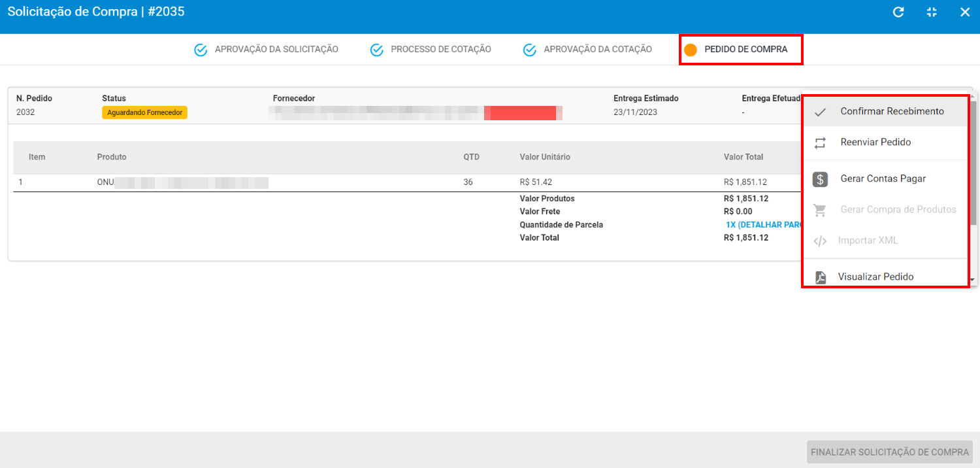
Task: Click the unit price R$ 51.42
Action: pyautogui.click(x=536, y=182)
